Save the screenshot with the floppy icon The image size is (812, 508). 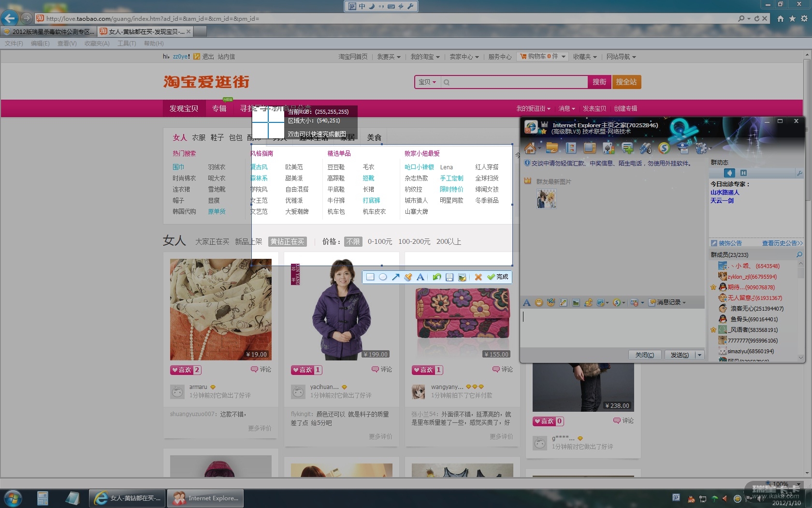click(449, 277)
